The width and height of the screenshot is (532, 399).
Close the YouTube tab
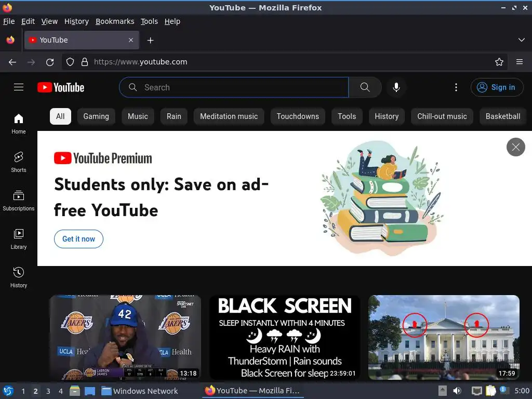point(131,40)
